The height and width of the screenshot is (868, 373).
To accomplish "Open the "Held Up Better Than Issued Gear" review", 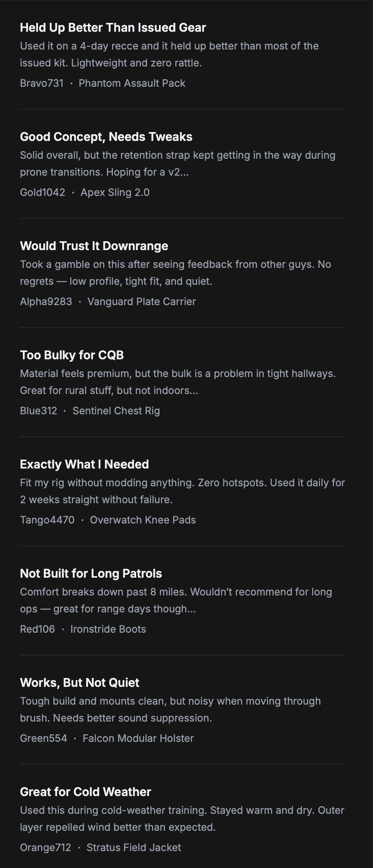I will coord(113,28).
